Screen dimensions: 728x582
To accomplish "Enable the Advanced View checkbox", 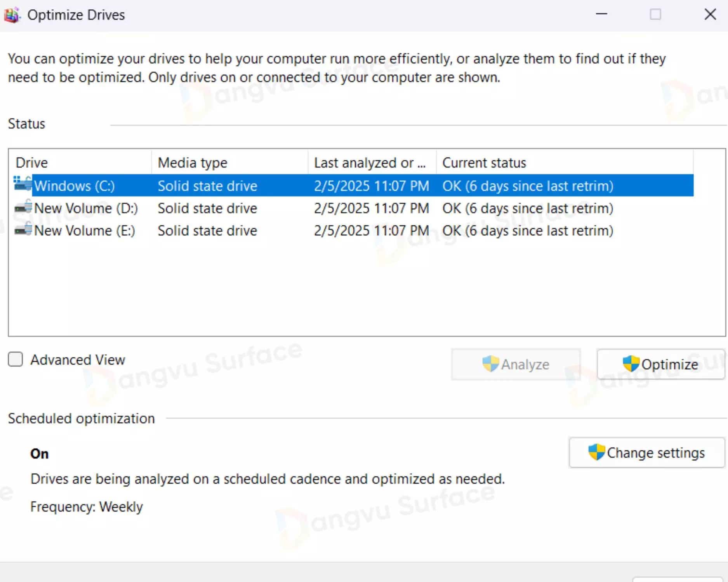I will [16, 359].
